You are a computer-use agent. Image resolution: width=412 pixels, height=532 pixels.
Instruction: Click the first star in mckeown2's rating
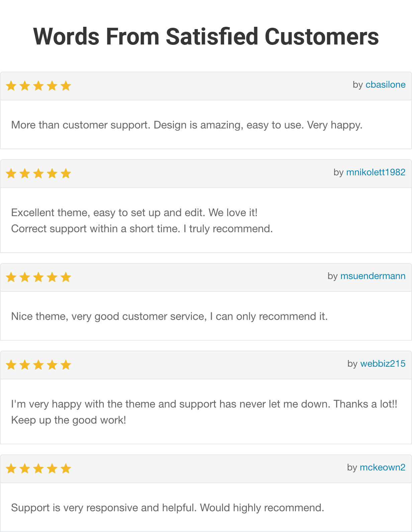coord(11,468)
